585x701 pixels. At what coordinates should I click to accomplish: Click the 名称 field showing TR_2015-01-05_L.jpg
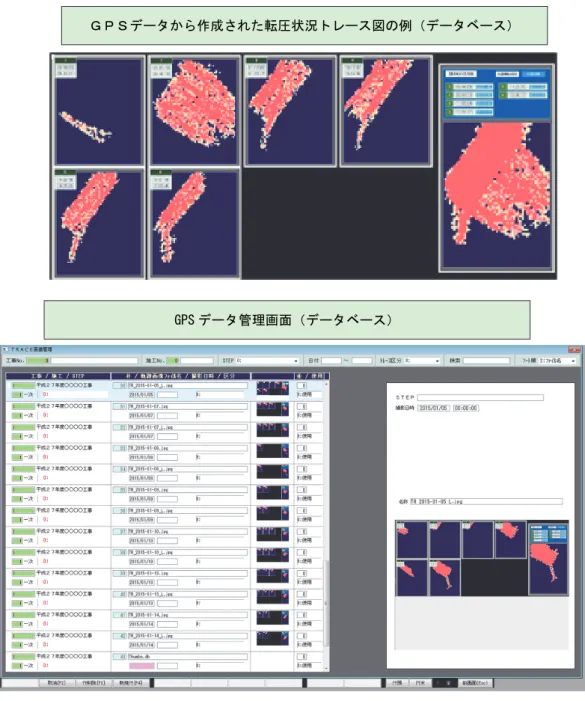[486, 502]
